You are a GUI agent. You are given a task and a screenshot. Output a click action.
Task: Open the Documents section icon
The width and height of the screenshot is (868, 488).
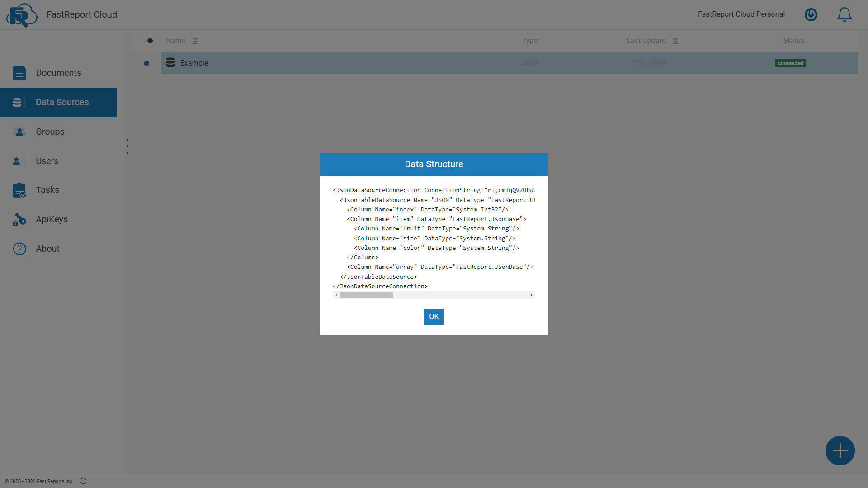(19, 73)
